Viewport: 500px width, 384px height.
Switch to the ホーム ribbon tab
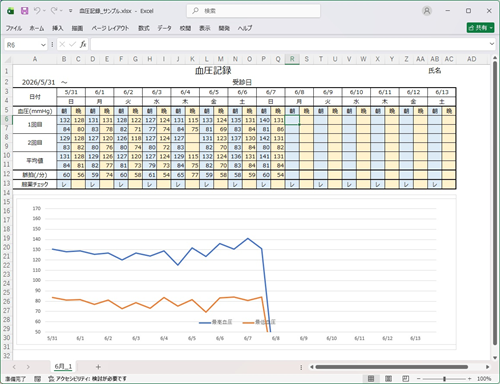coord(37,28)
